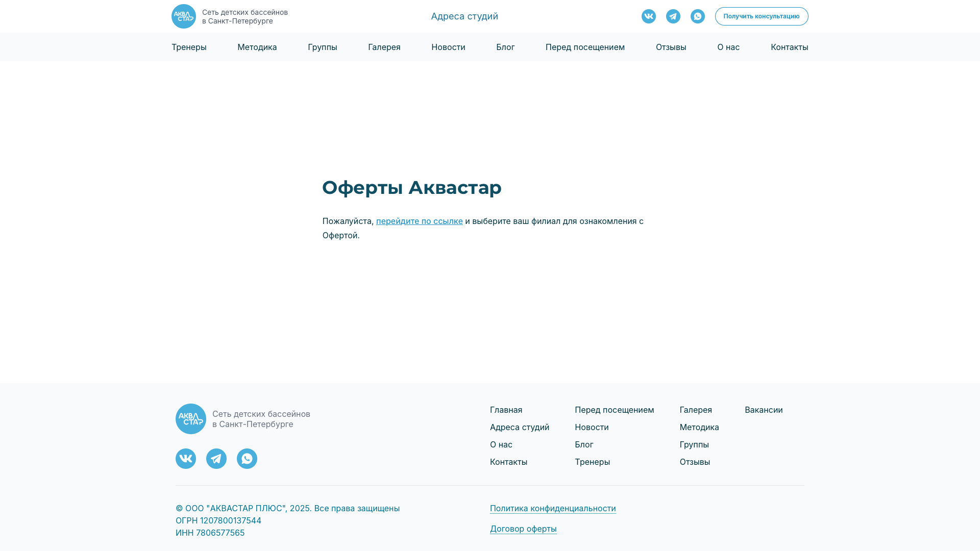Screen dimensions: 980x551
Task: Open Методика in the navigation bar
Action: click(257, 47)
